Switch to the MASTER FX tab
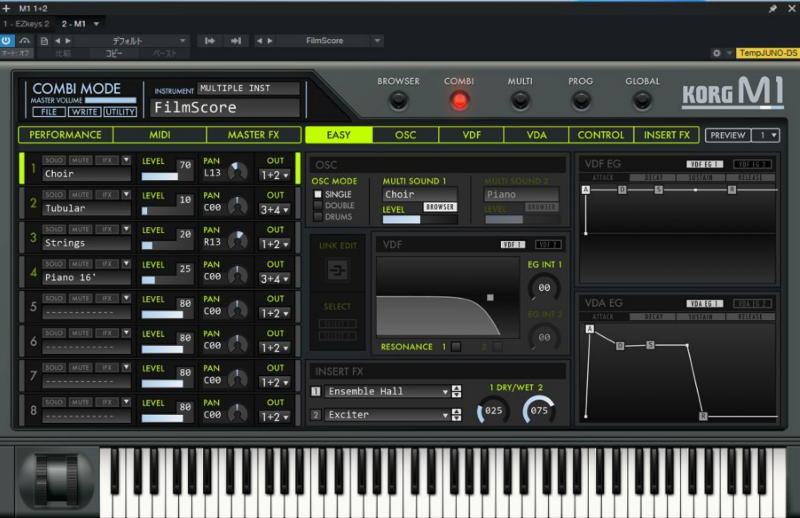The width and height of the screenshot is (800, 518). (x=252, y=135)
